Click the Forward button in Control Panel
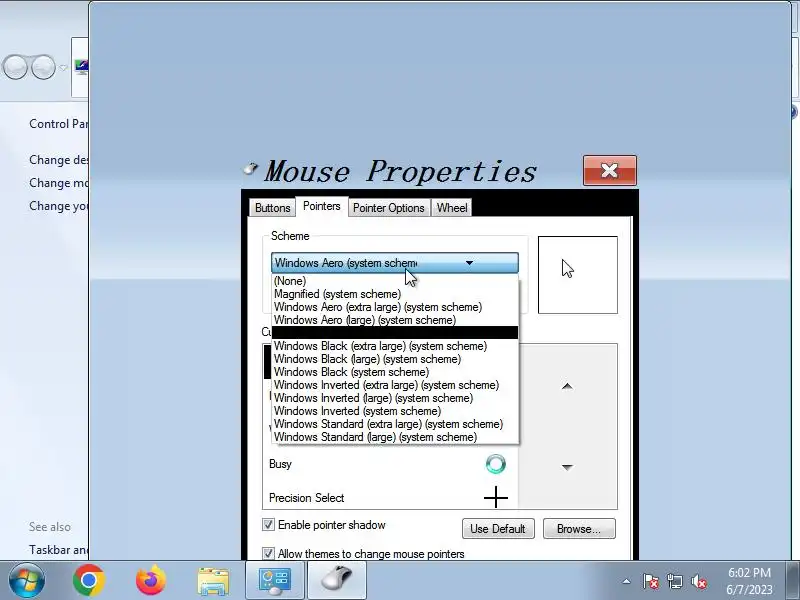This screenshot has width=800, height=600. 43,67
